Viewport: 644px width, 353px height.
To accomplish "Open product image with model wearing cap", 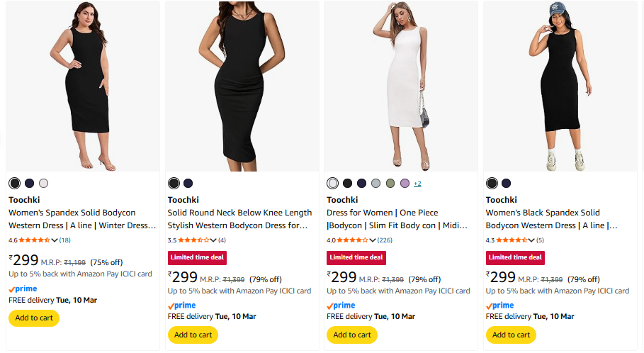I will coord(560,86).
